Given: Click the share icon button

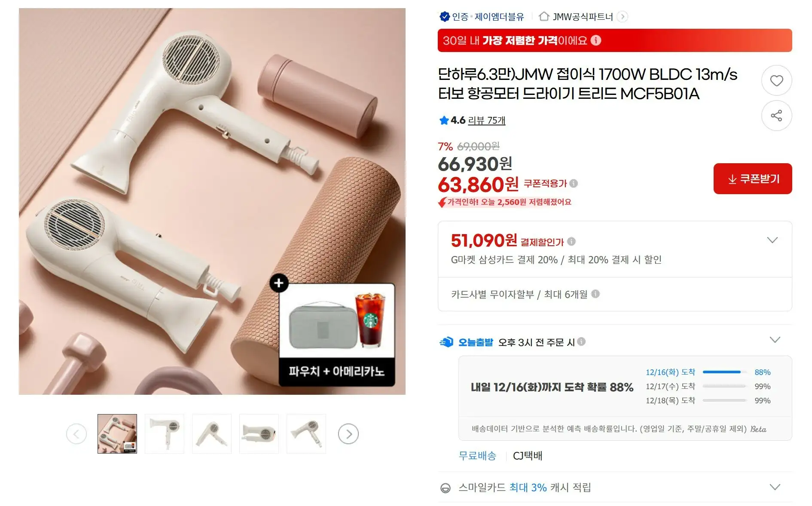Looking at the screenshot, I should pyautogui.click(x=776, y=116).
